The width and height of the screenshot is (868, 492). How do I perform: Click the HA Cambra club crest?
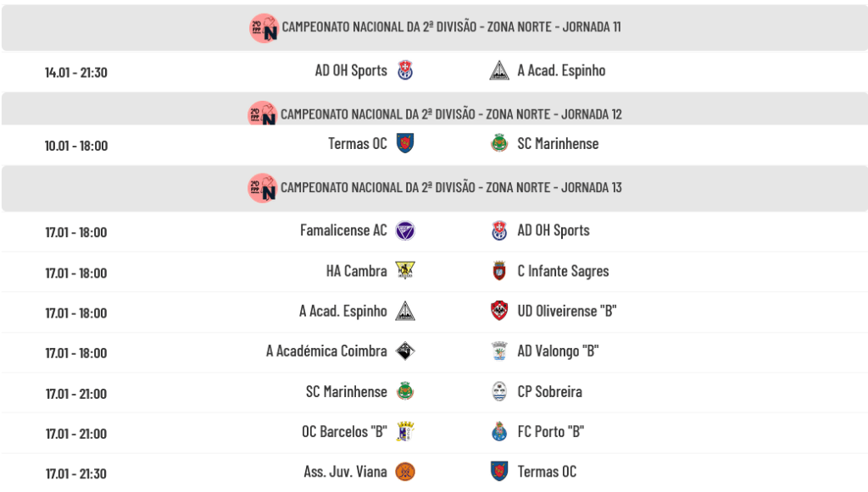coord(406,272)
